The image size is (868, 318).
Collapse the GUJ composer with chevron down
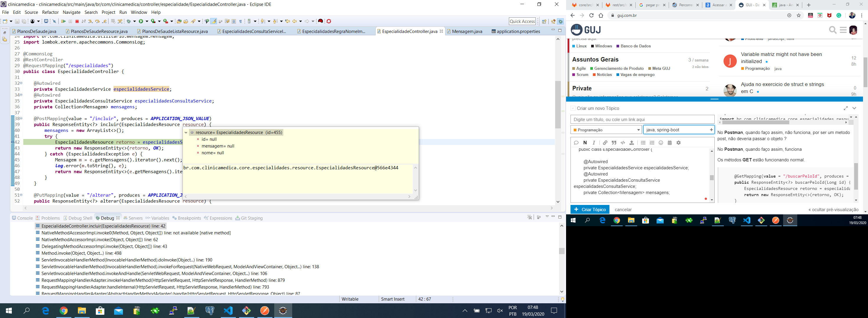tap(854, 108)
